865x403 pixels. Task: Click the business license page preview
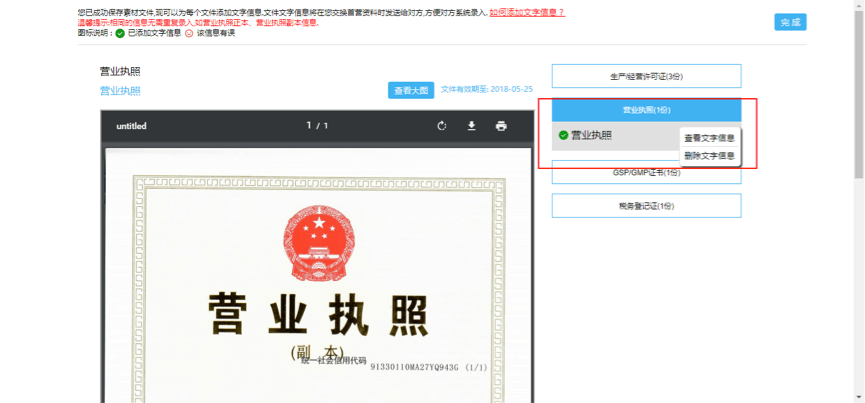point(318,276)
